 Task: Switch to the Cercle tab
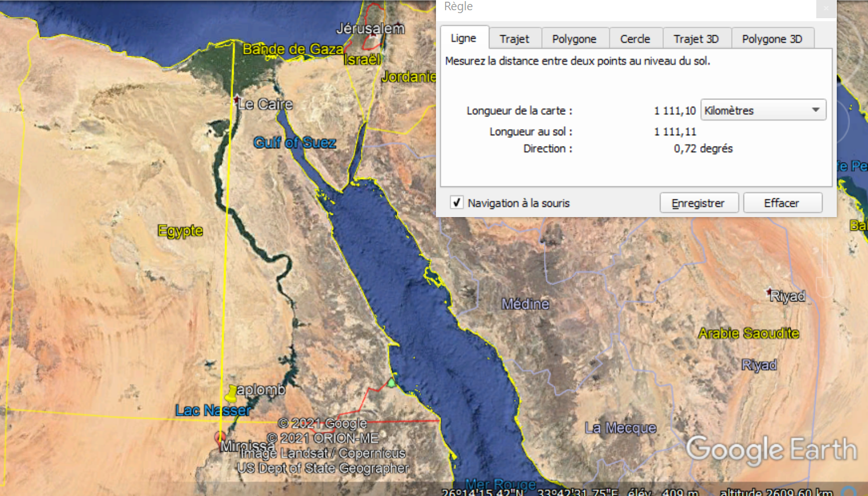(635, 39)
